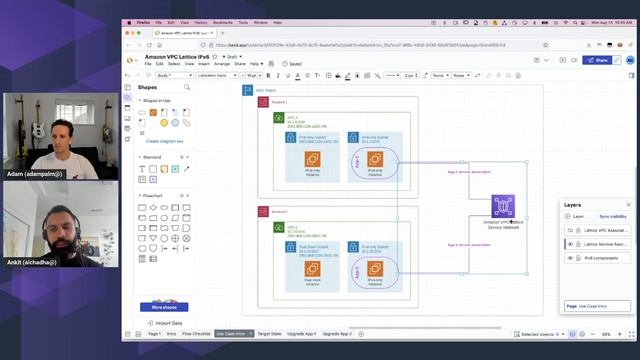Image resolution: width=640 pixels, height=360 pixels.
Task: Open the page grid view icon
Action: coord(138,334)
